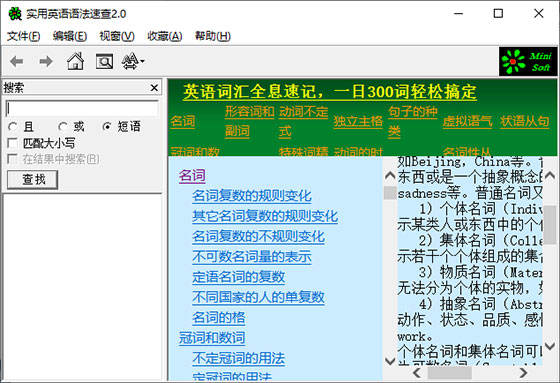560x383 pixels.
Task: Open 名词复数的规则变化 topic
Action: coord(252,196)
